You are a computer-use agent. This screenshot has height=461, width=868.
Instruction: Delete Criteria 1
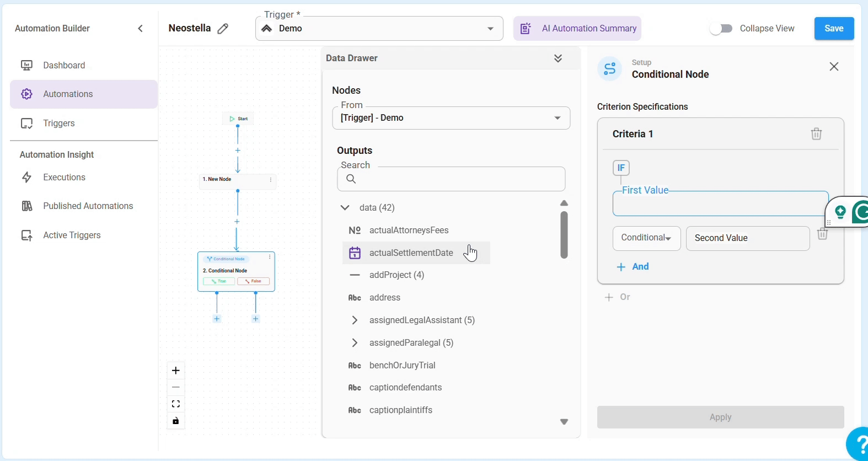point(816,134)
